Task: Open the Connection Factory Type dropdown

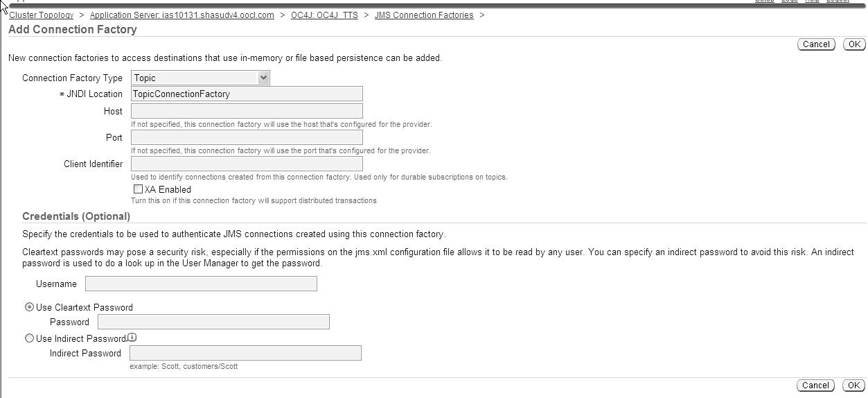Action: pos(200,78)
